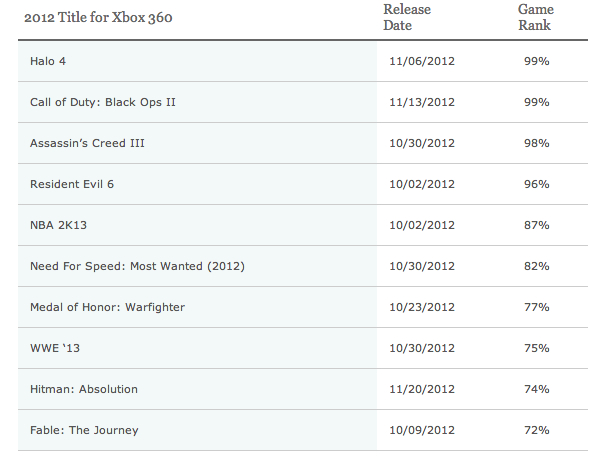Select the Resident Evil 6 title
603x470 pixels.
click(72, 184)
